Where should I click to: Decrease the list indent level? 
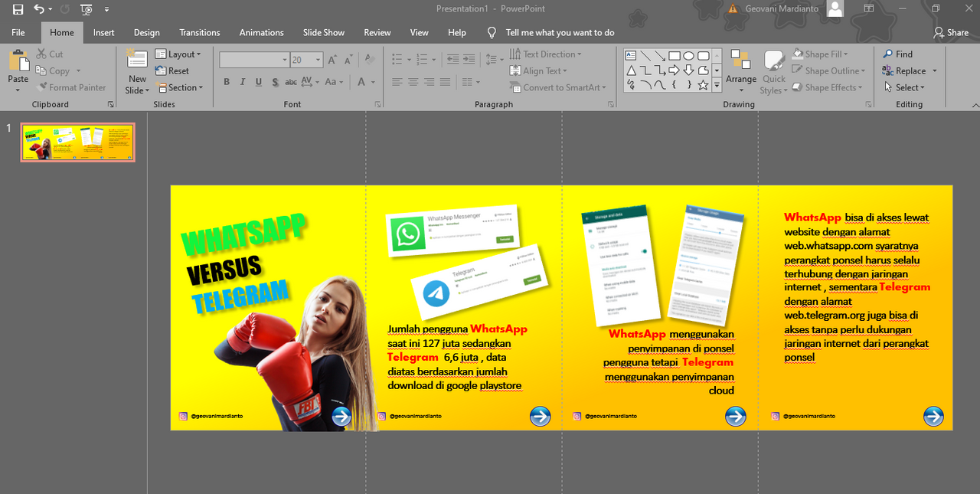452,59
